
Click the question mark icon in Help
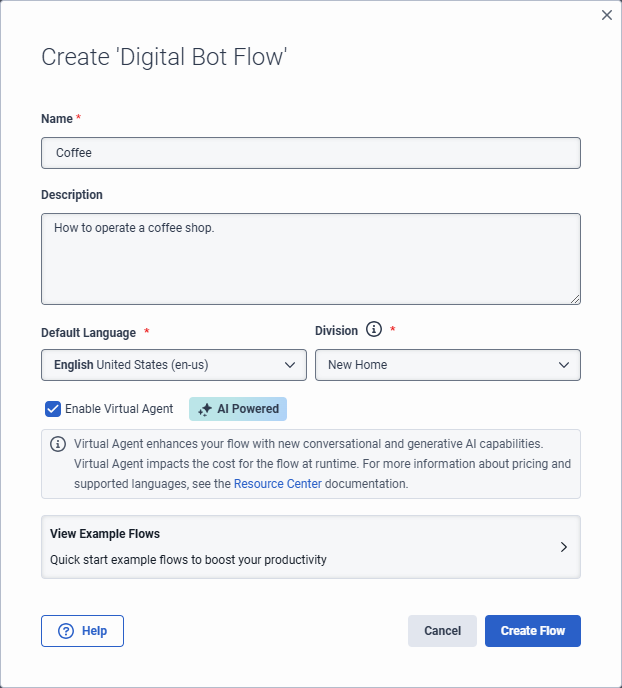click(66, 631)
